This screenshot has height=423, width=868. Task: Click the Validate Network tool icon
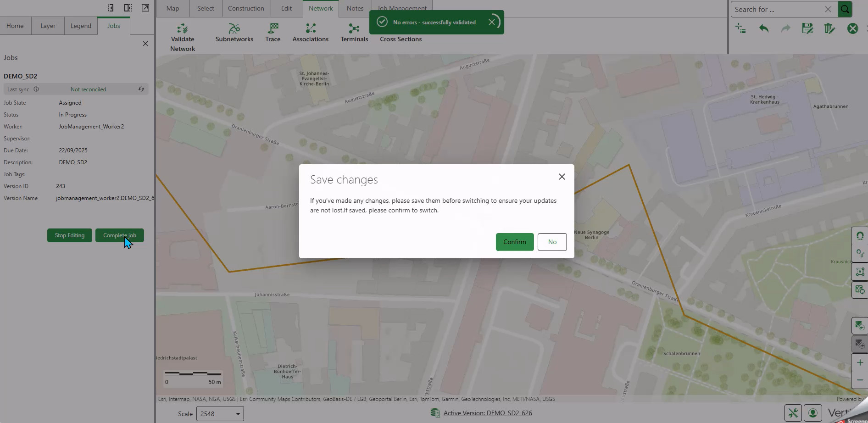(183, 29)
